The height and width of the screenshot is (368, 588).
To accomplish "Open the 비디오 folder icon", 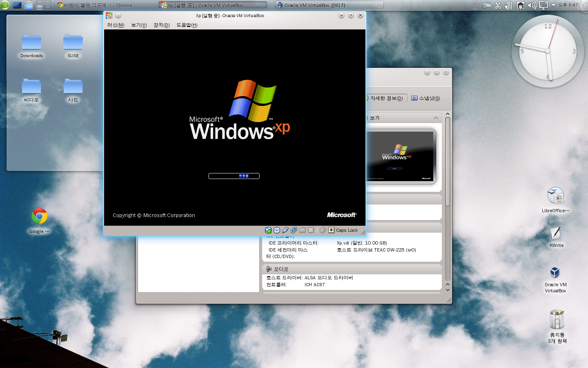I will pos(31,90).
